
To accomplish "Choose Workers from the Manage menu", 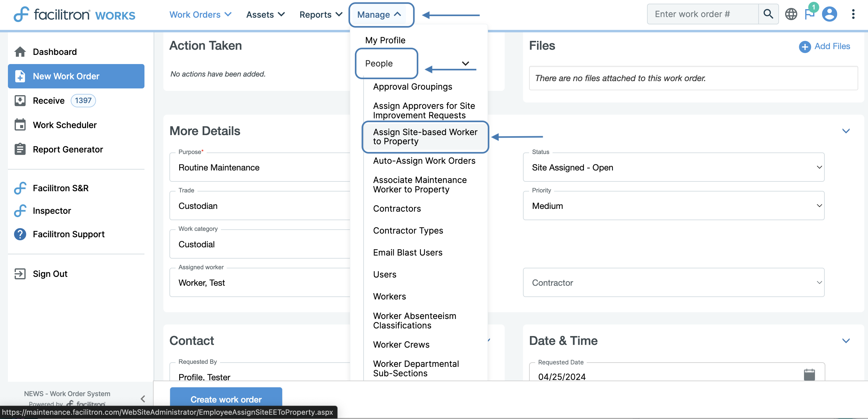I will coord(389,296).
